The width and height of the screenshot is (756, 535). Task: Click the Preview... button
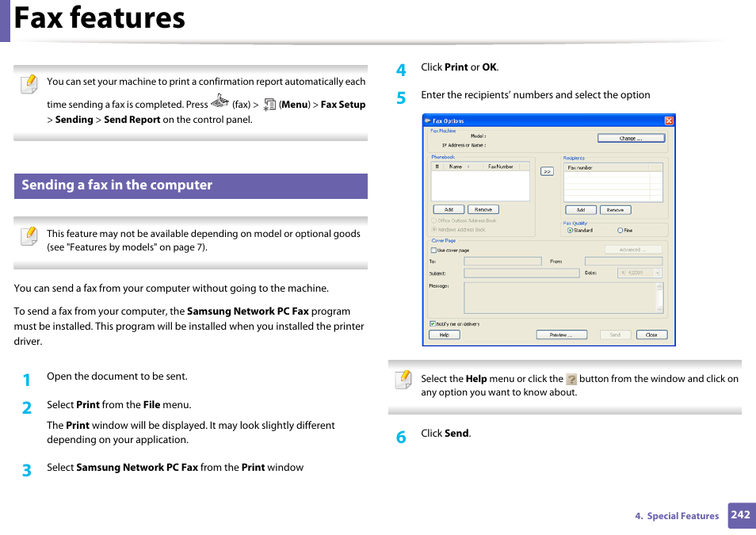pyautogui.click(x=562, y=334)
